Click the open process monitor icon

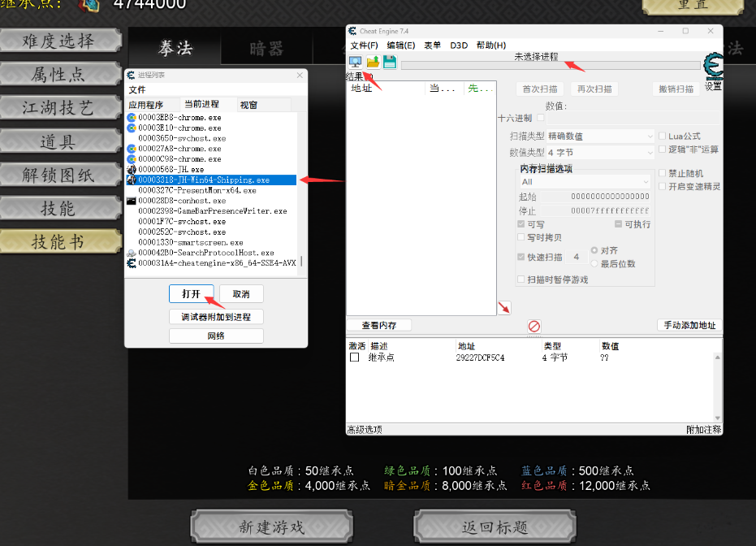tap(356, 63)
